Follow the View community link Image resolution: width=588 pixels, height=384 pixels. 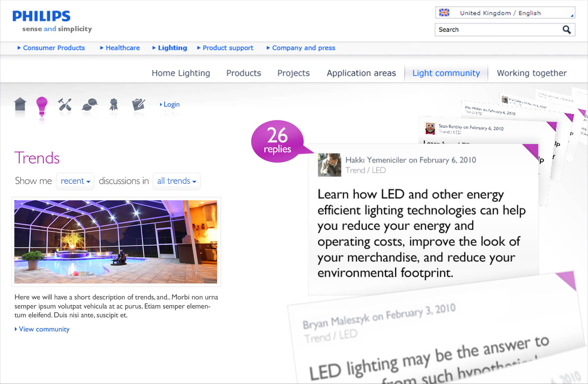click(x=44, y=329)
